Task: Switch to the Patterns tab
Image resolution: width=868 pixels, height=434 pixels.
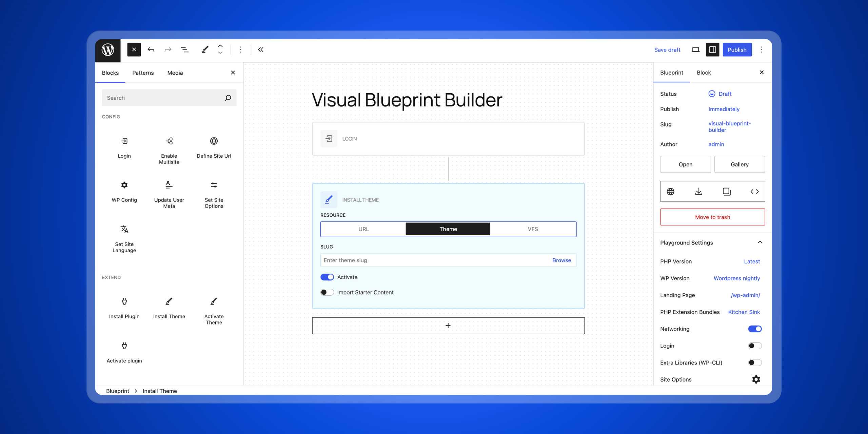Action: point(143,73)
